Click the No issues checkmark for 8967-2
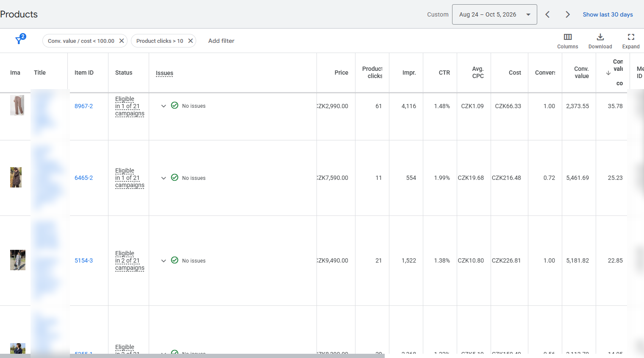The height and width of the screenshot is (358, 644). tap(175, 105)
